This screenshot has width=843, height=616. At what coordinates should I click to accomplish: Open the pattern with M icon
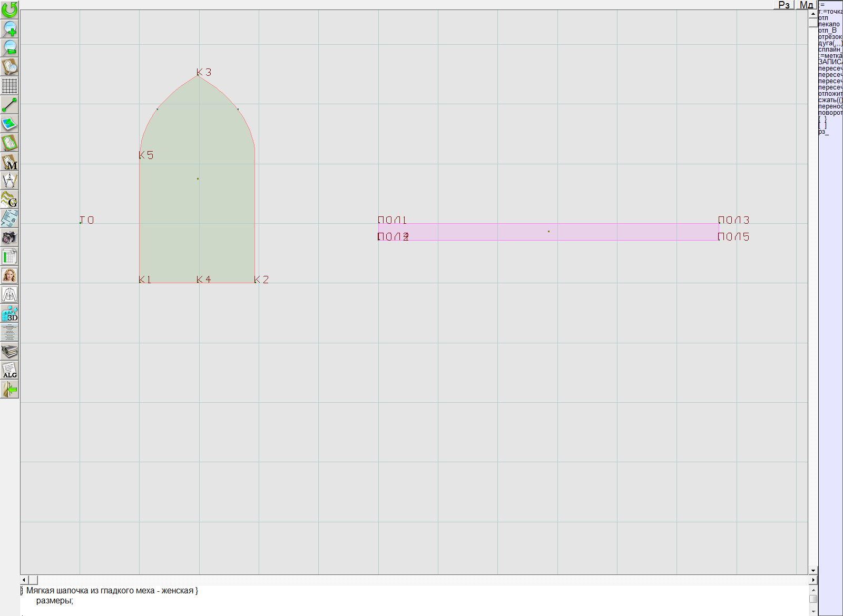pyautogui.click(x=9, y=162)
